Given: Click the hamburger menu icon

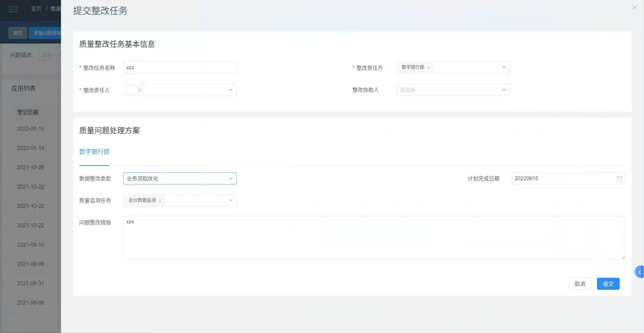Looking at the screenshot, I should (x=13, y=9).
